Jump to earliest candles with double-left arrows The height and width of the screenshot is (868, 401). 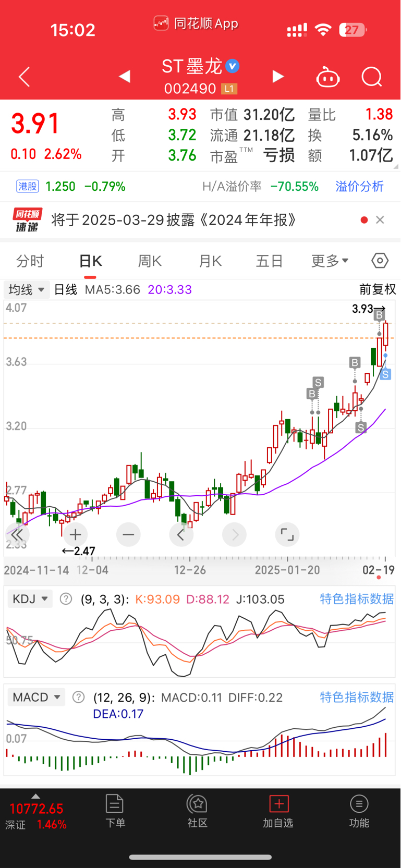point(17,535)
